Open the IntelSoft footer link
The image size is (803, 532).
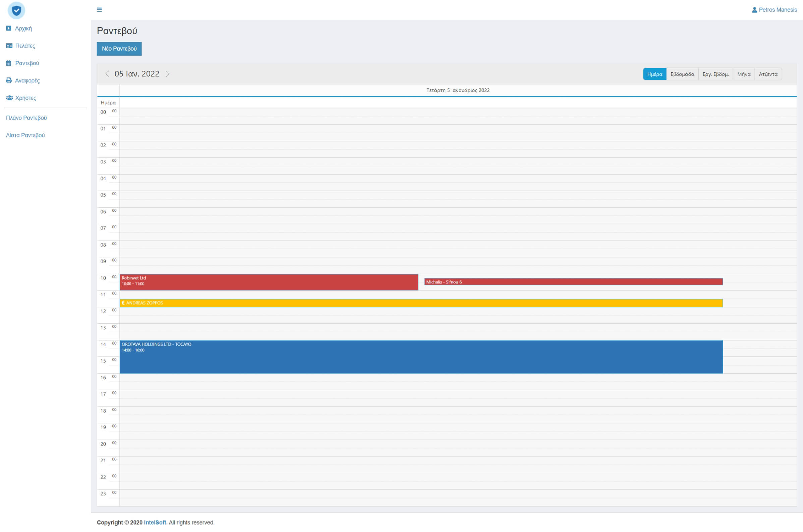click(x=155, y=523)
